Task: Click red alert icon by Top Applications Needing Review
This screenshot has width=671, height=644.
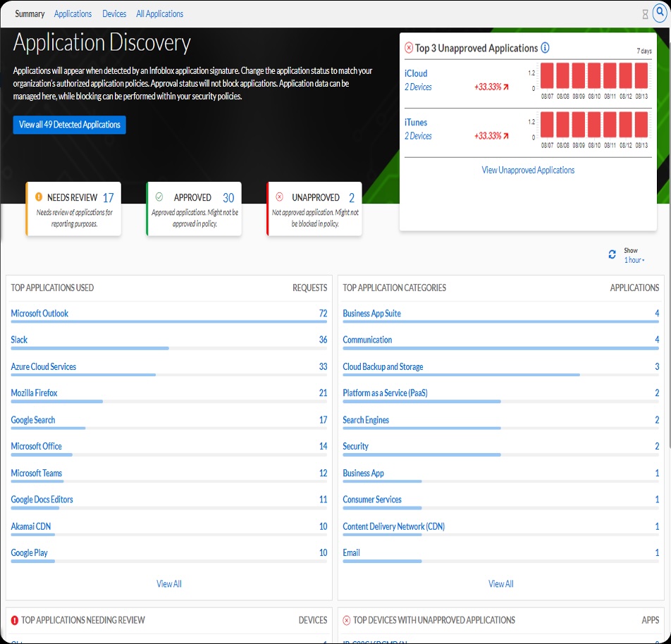Action: tap(15, 620)
